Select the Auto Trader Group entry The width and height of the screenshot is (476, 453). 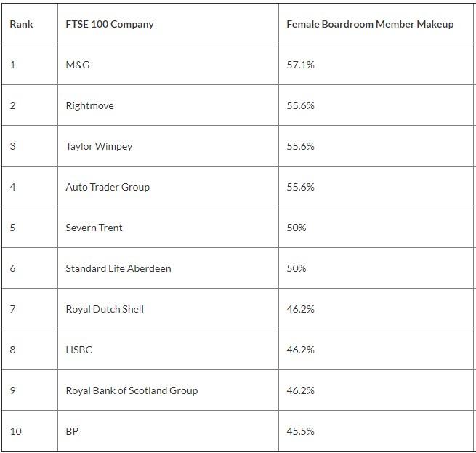click(x=108, y=187)
